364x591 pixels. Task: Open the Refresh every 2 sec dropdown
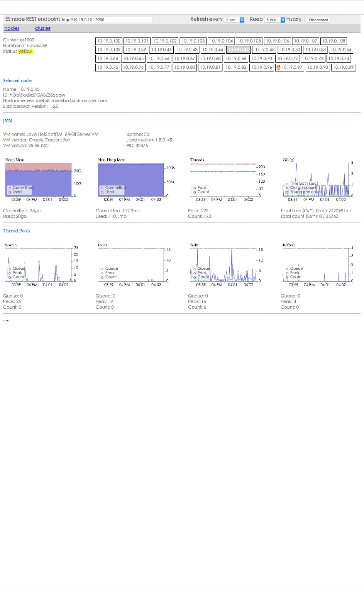(234, 20)
